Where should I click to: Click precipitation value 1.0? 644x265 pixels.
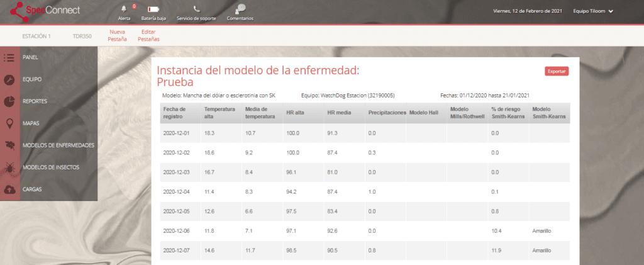371,191
